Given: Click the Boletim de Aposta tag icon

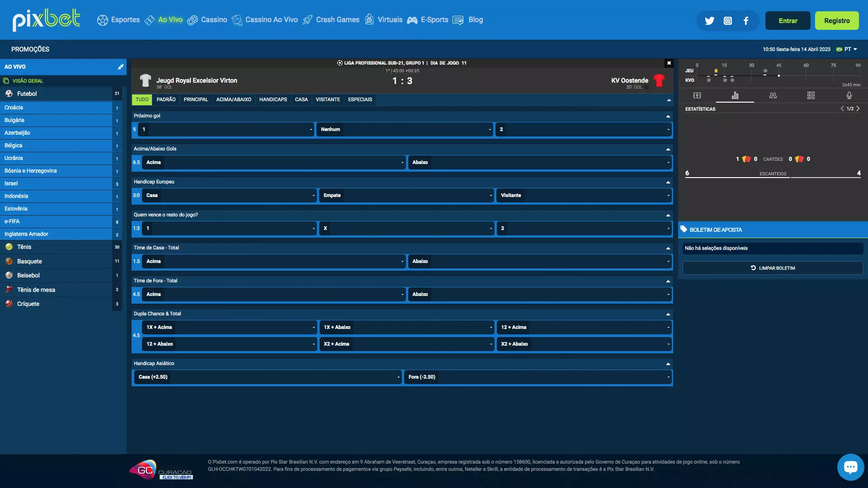Looking at the screenshot, I should pyautogui.click(x=684, y=229).
